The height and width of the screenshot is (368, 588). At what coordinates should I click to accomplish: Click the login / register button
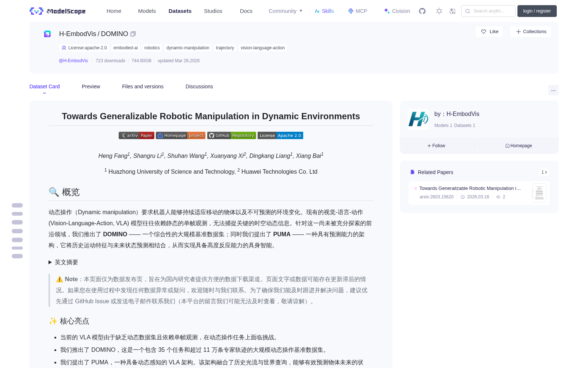537,11
